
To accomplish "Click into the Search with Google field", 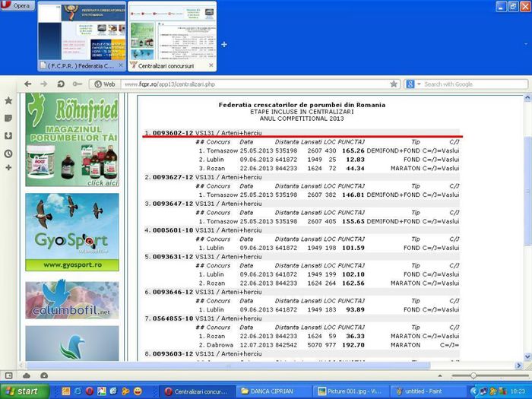I will coord(464,84).
